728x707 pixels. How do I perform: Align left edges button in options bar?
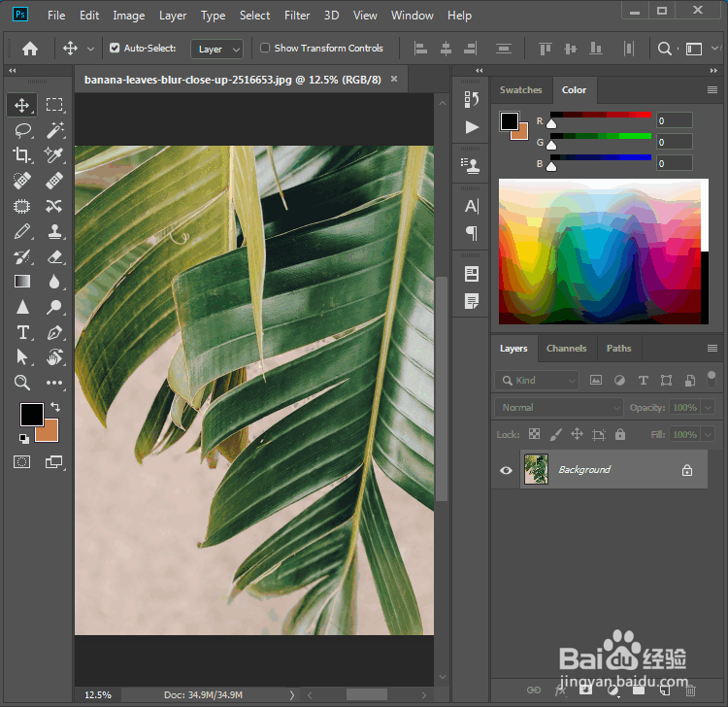tap(420, 49)
